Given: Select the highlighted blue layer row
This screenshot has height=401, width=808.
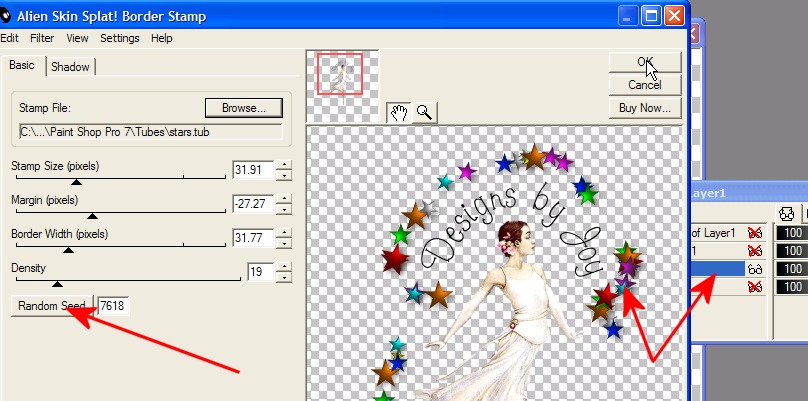Looking at the screenshot, I should 718,269.
